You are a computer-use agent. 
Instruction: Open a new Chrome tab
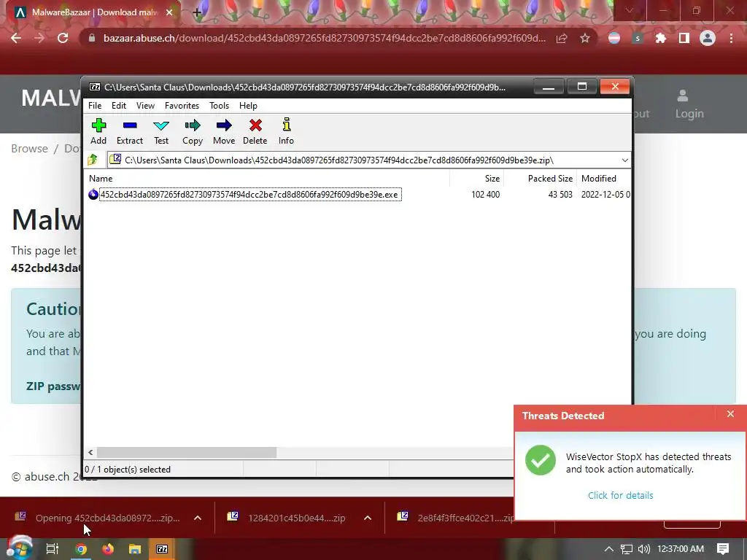197,12
